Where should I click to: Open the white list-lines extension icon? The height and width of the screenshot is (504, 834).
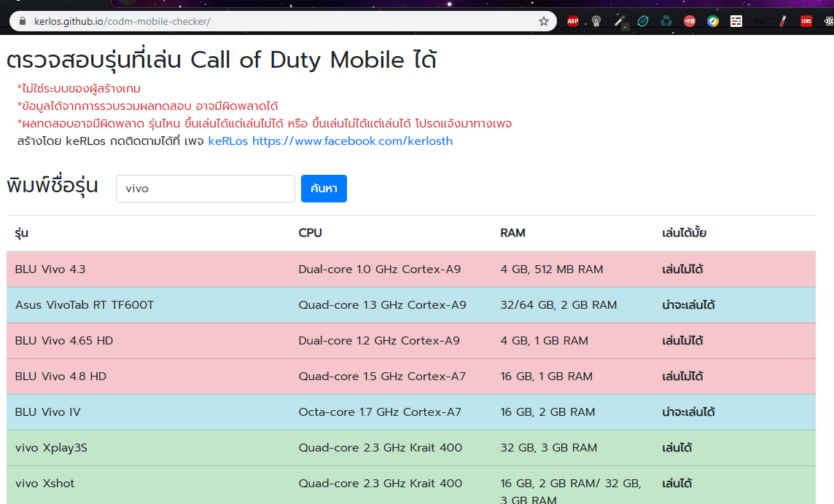pos(736,21)
